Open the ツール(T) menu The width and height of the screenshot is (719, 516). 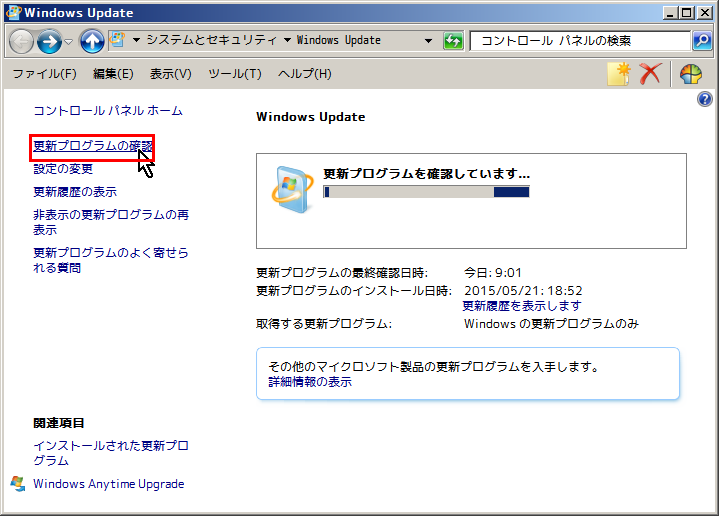tap(235, 74)
